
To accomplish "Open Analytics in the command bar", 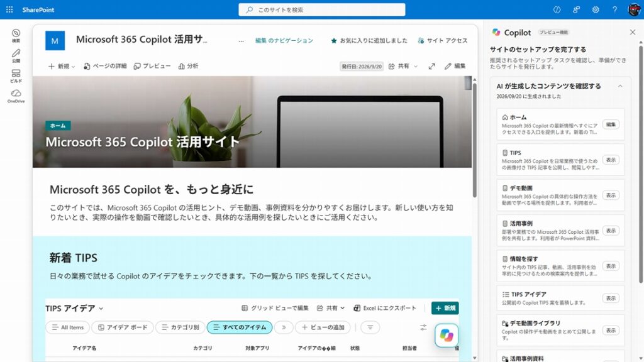I will (x=188, y=66).
